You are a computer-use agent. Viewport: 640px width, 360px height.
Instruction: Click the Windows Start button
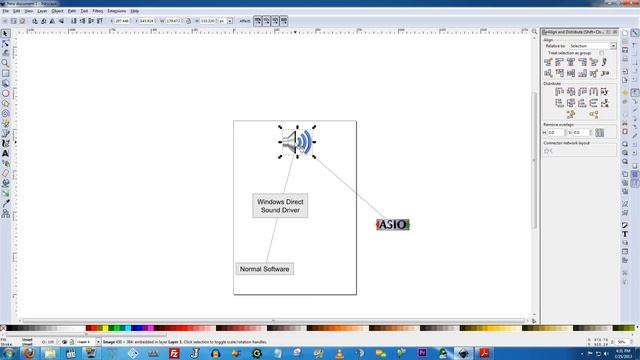[x=9, y=353]
